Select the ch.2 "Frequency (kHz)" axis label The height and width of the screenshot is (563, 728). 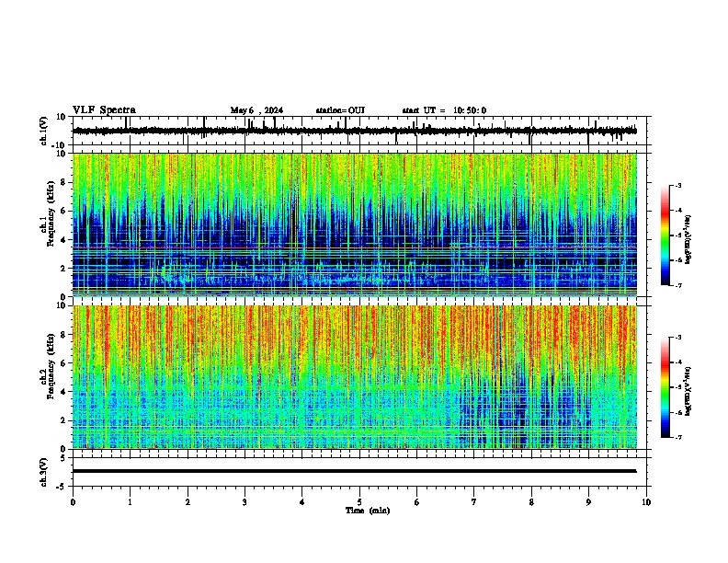tap(51, 366)
